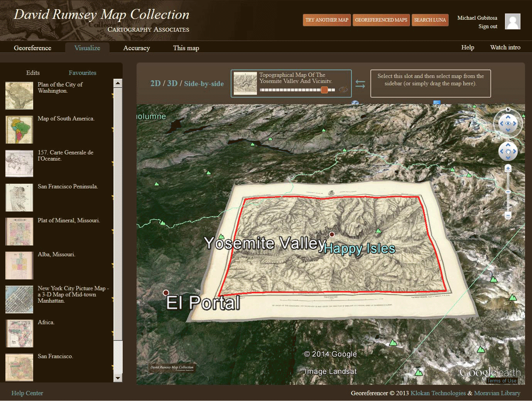Click 'Topographical Map Of The Yosemite Valley' title
The image size is (532, 401).
click(x=296, y=78)
